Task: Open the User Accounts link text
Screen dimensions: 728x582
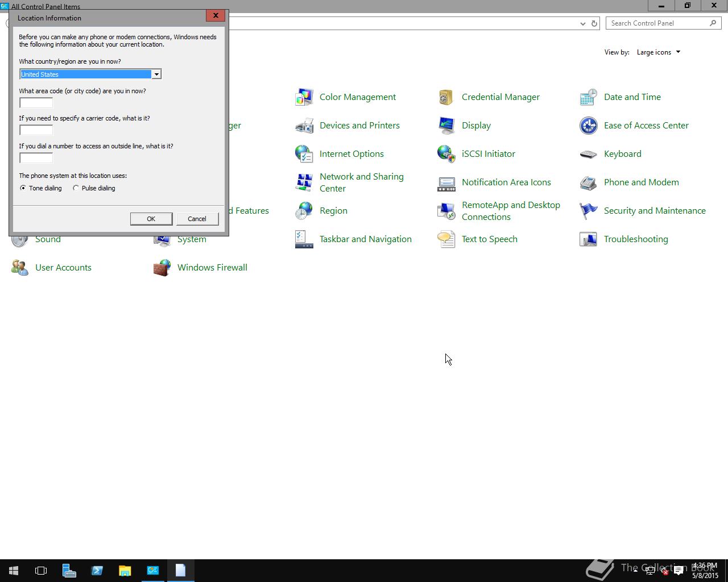Action: tap(63, 268)
